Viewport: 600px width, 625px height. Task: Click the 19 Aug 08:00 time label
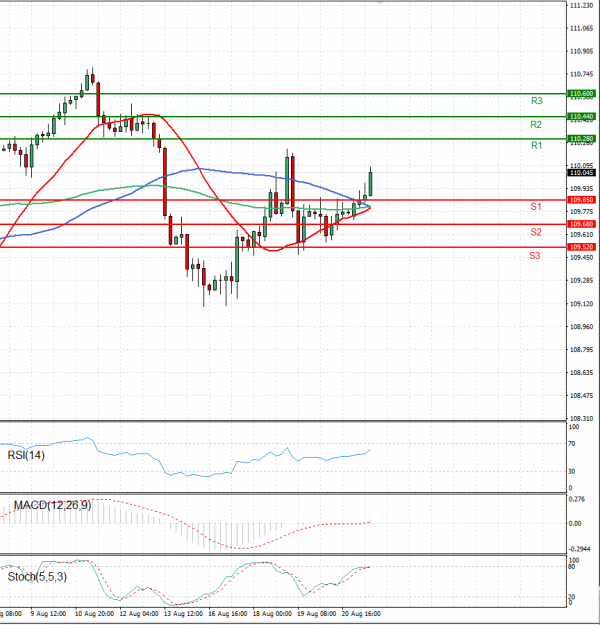click(317, 613)
